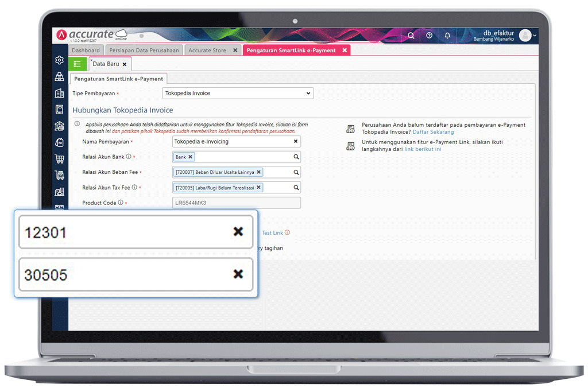The width and height of the screenshot is (588, 392).
Task: Switch to Persiapan Data Perusahaan tab
Action: tap(144, 50)
